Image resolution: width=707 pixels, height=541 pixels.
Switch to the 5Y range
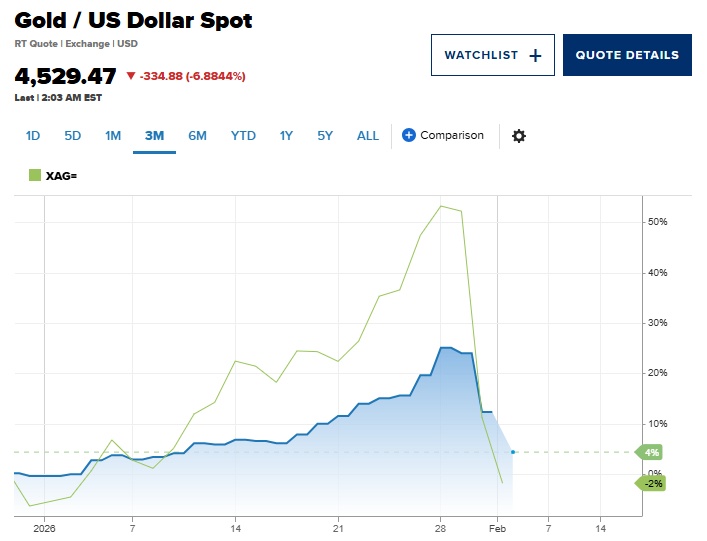[x=325, y=136]
